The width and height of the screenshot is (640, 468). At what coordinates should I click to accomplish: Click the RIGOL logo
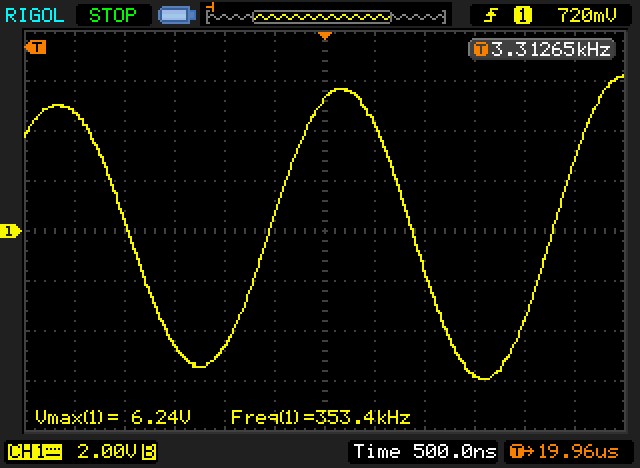(35, 15)
